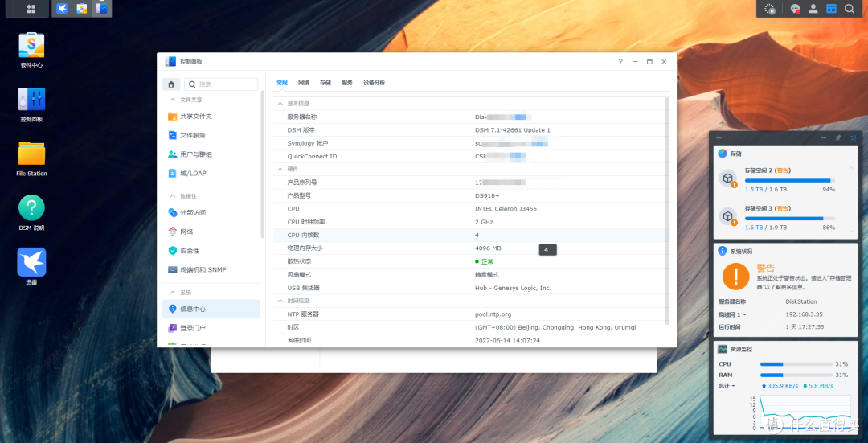This screenshot has width=868, height=443.
Task: Open the DSM main menu grid button
Action: tap(31, 9)
